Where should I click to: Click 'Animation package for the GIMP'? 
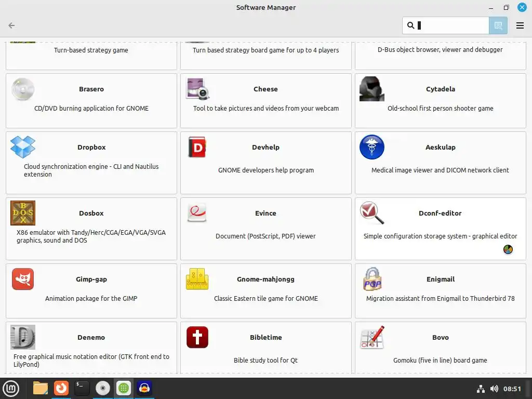pyautogui.click(x=91, y=299)
